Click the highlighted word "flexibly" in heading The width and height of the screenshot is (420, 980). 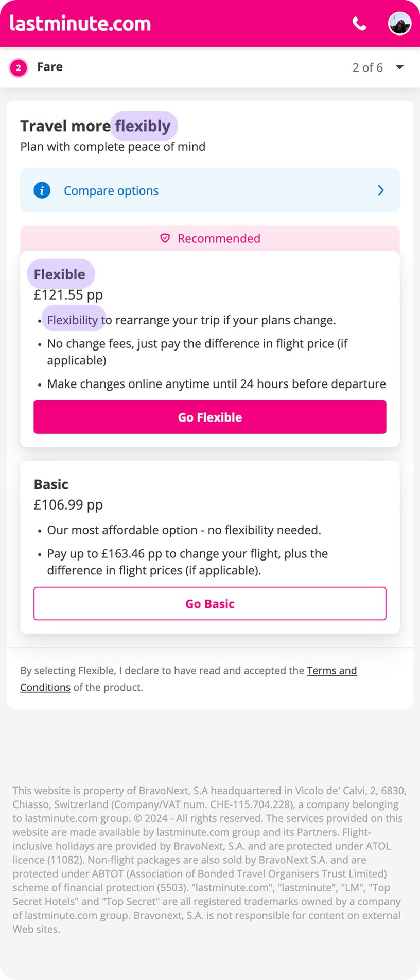143,126
